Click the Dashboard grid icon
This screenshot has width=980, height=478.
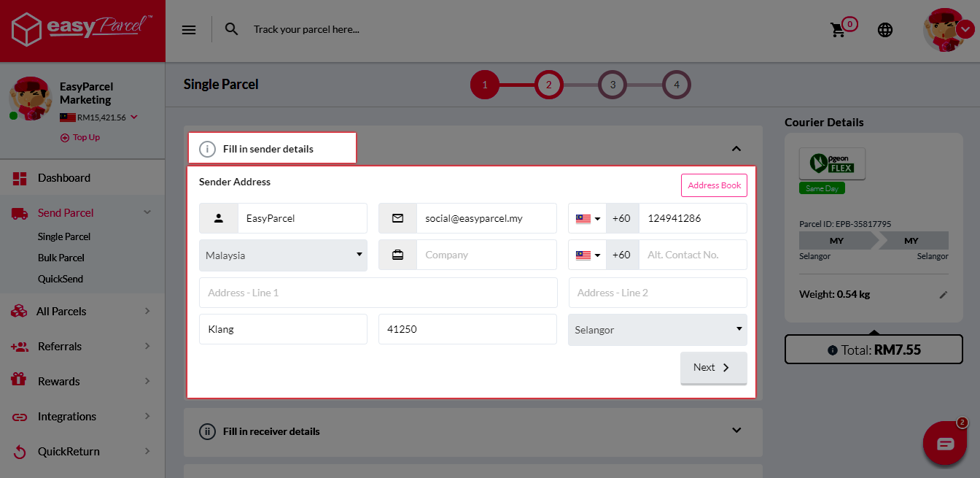pyautogui.click(x=20, y=178)
